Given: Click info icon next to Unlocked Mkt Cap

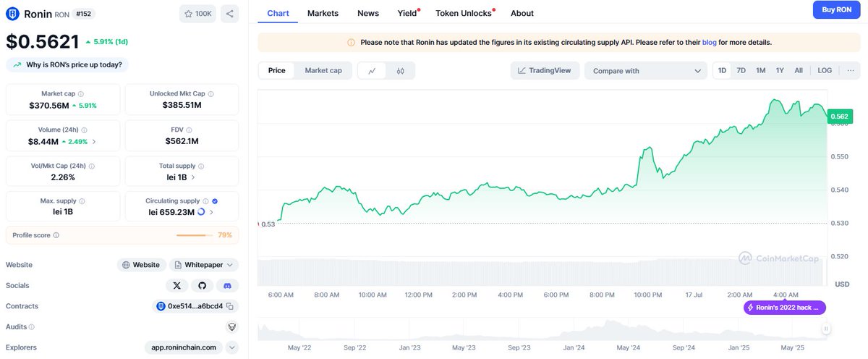Looking at the screenshot, I should point(211,94).
